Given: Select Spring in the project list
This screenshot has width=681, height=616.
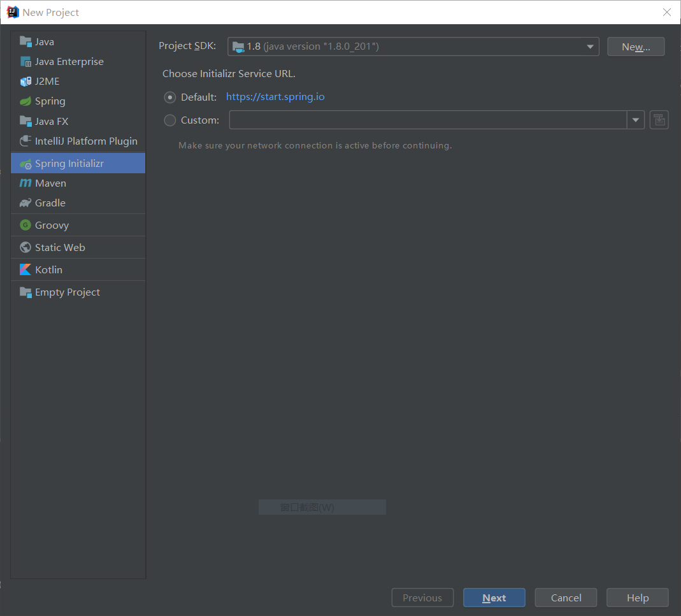Looking at the screenshot, I should 78,101.
